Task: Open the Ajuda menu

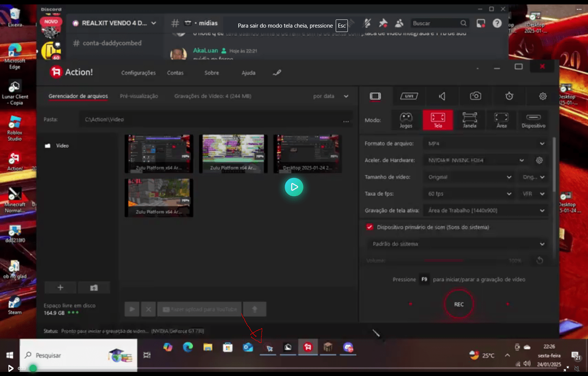Action: (x=248, y=73)
